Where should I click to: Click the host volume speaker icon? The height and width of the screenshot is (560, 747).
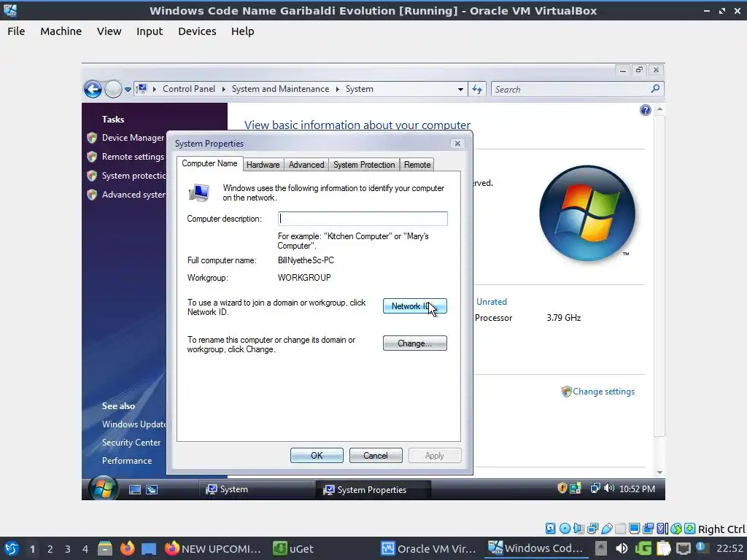tap(622, 548)
